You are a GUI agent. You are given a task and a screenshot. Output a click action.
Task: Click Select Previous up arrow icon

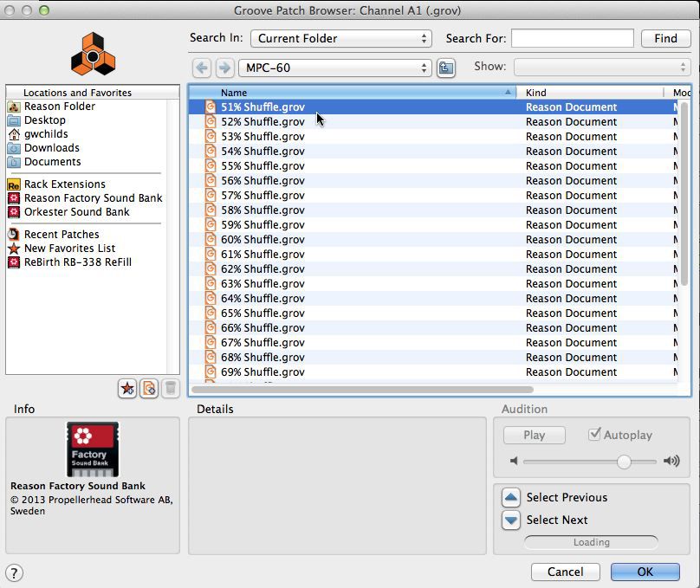[x=511, y=497]
